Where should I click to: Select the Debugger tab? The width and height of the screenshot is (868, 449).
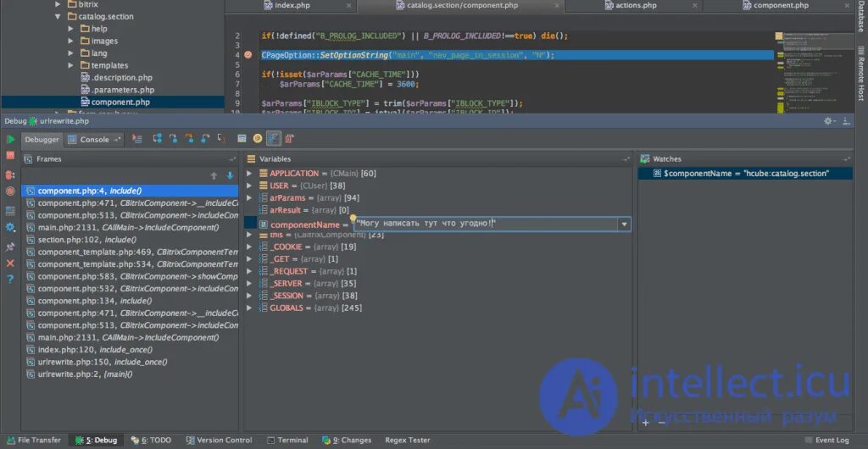(42, 140)
